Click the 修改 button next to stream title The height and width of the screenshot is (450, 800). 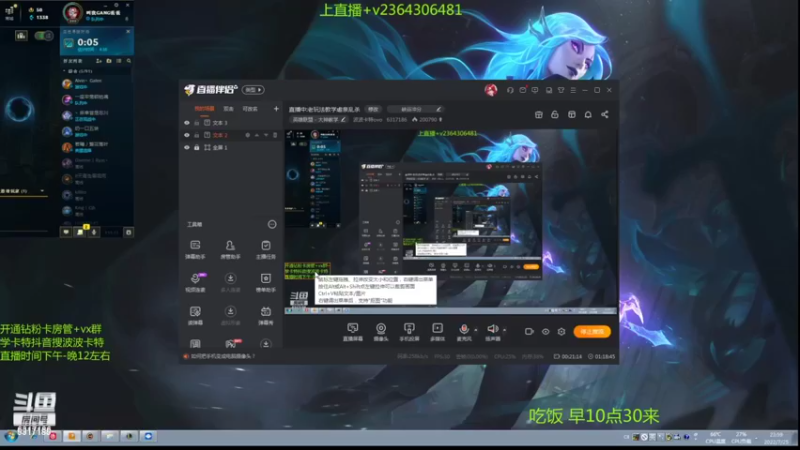click(x=373, y=109)
